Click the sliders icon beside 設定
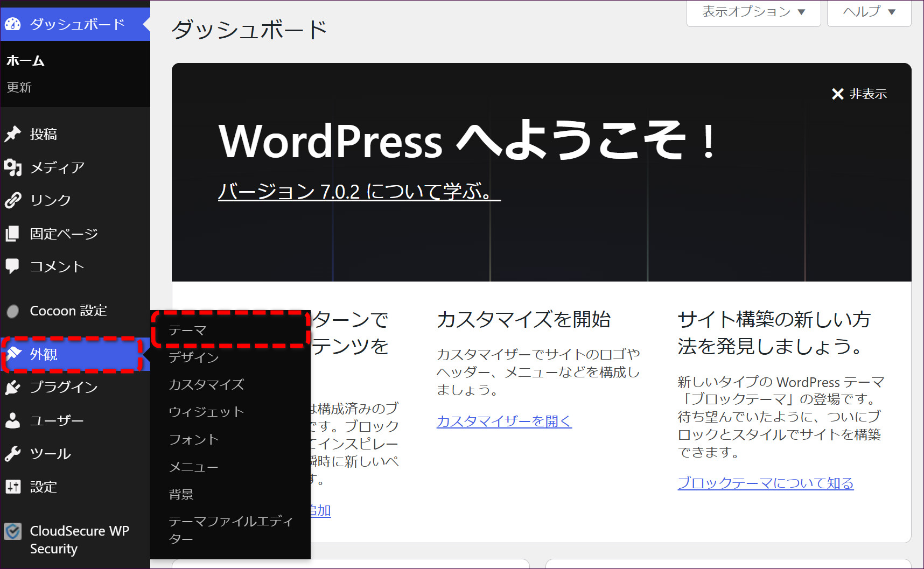The image size is (924, 569). (x=13, y=487)
